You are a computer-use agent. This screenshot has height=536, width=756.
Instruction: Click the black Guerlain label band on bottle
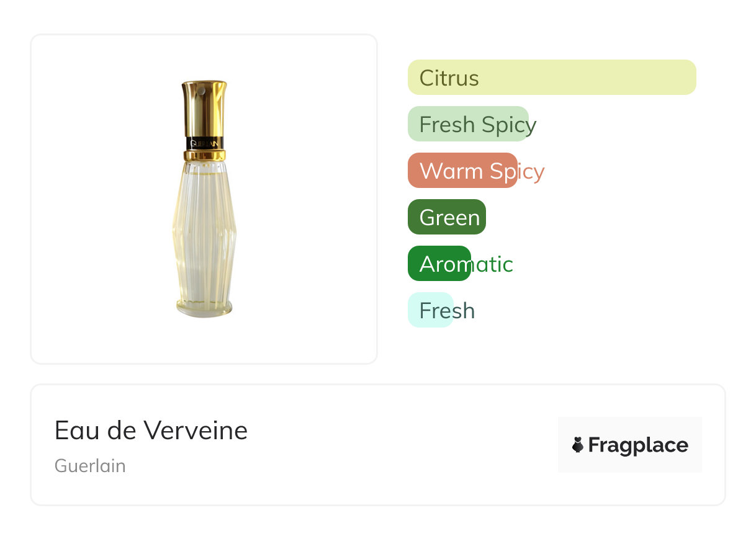(x=204, y=143)
